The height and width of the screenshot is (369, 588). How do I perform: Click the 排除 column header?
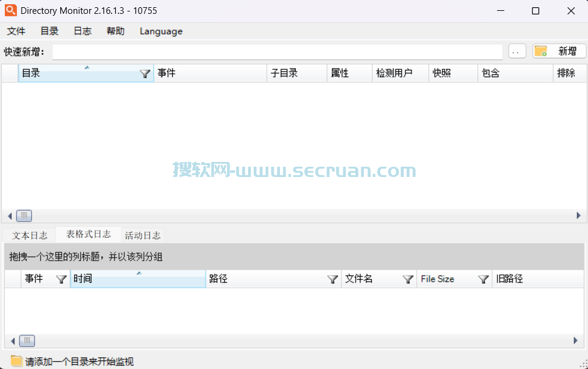pos(570,73)
